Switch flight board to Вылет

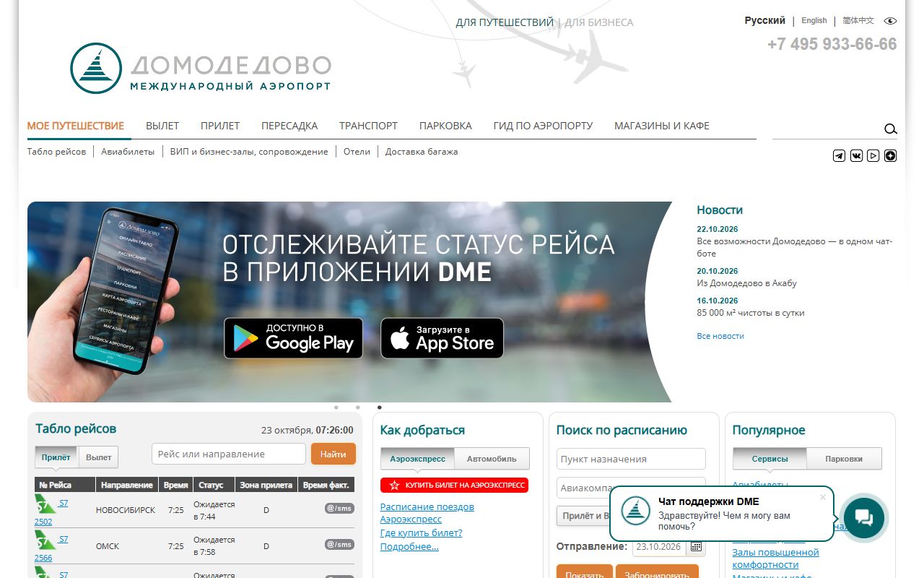[98, 457]
